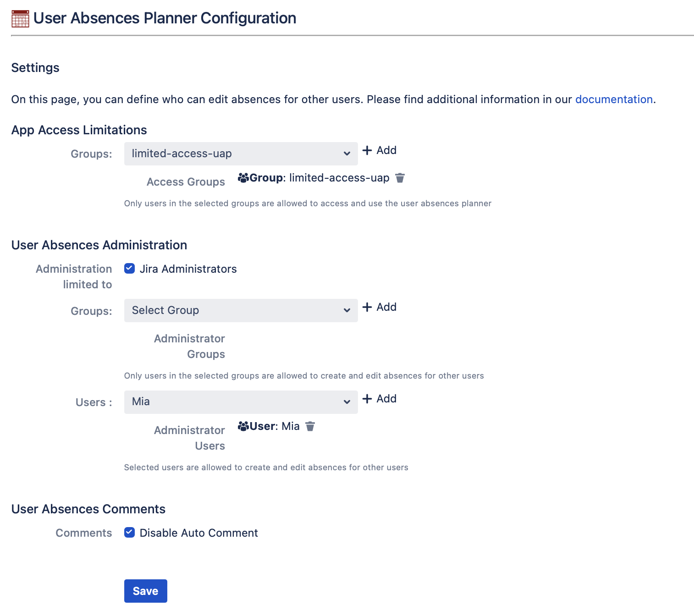Screen dimensions: 694x616
Task: Save the configuration settings
Action: tap(145, 591)
